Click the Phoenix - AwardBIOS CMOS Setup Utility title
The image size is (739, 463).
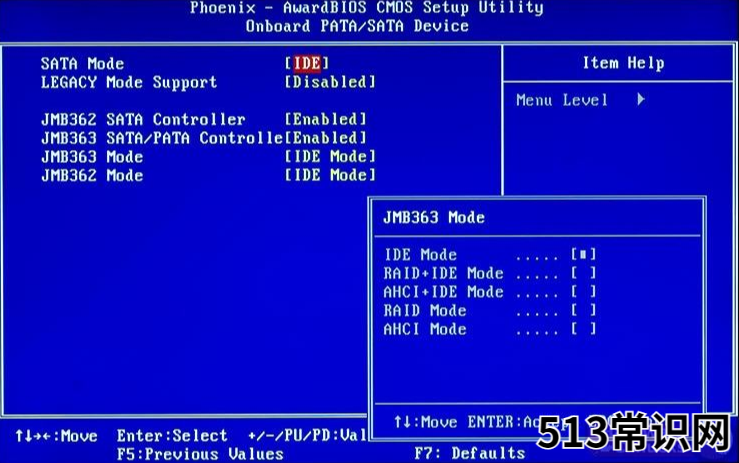pos(367,8)
